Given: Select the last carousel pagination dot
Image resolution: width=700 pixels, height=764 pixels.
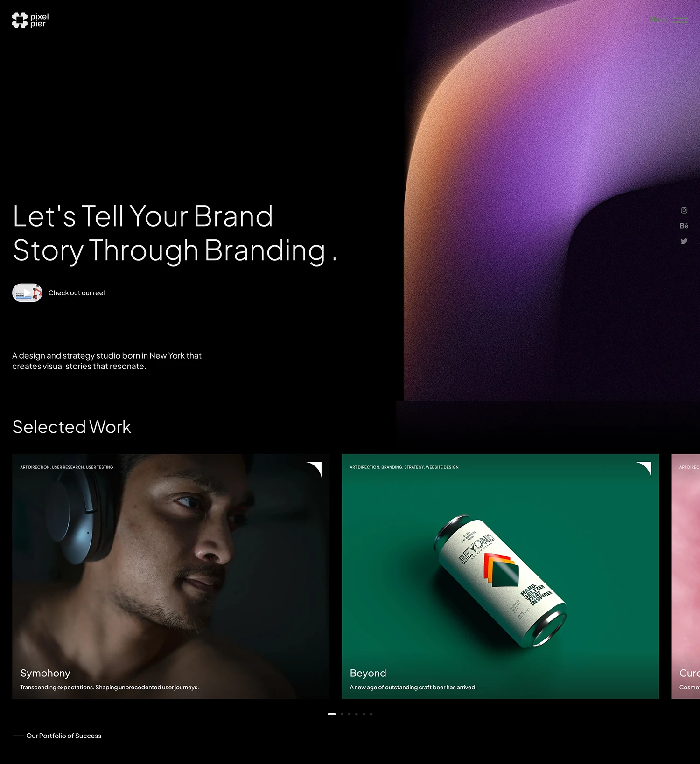Looking at the screenshot, I should coord(371,714).
